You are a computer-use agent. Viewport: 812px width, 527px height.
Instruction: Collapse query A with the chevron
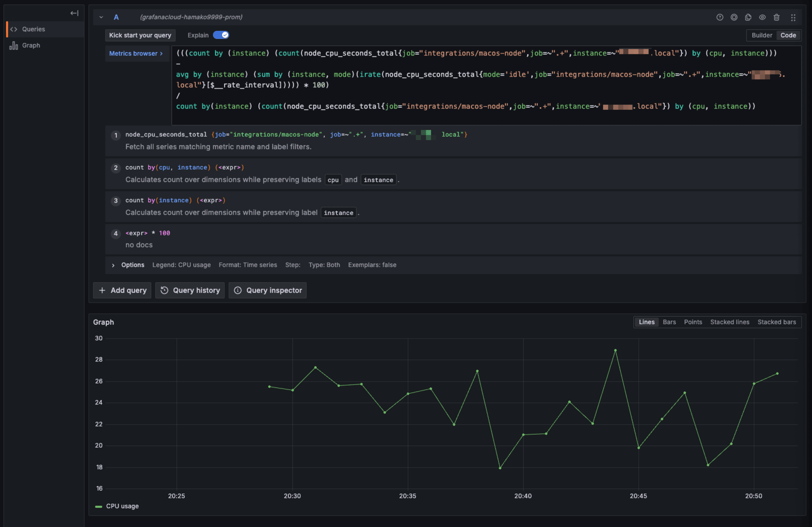pos(101,17)
